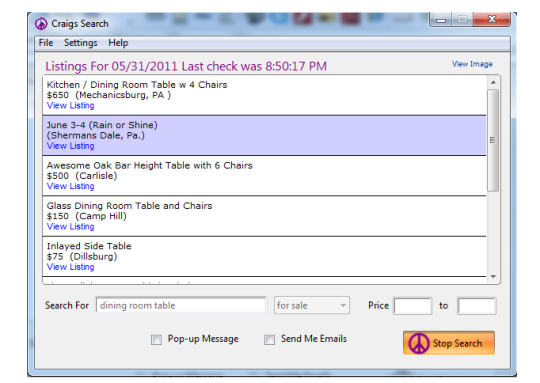
Task: Open View Listing for Inlayed Side Table
Action: click(70, 267)
